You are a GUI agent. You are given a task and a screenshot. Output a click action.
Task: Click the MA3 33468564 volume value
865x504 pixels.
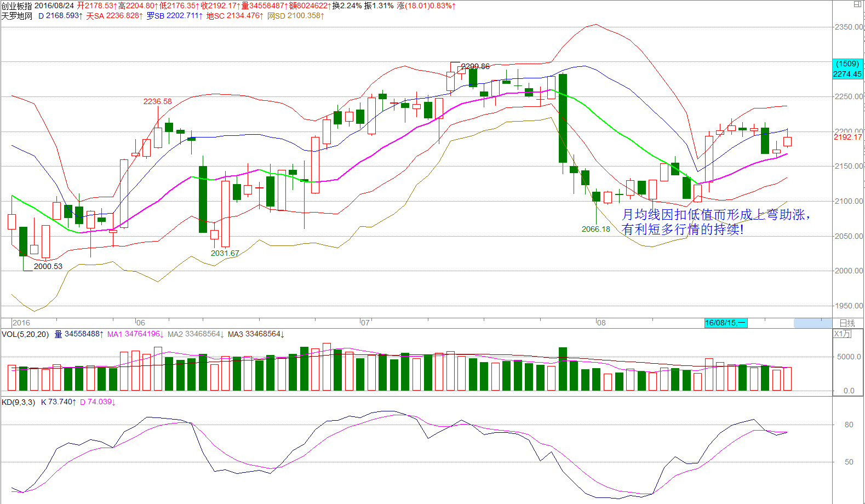pos(256,334)
